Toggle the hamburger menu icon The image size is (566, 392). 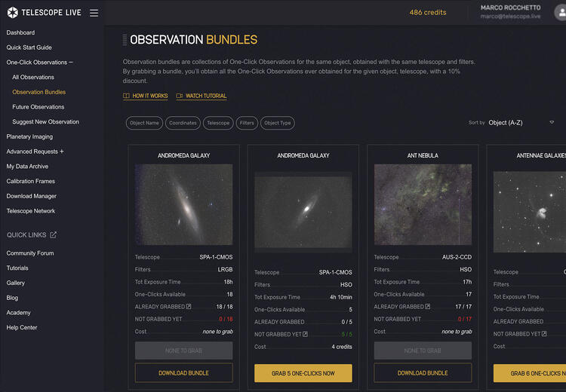coord(94,13)
